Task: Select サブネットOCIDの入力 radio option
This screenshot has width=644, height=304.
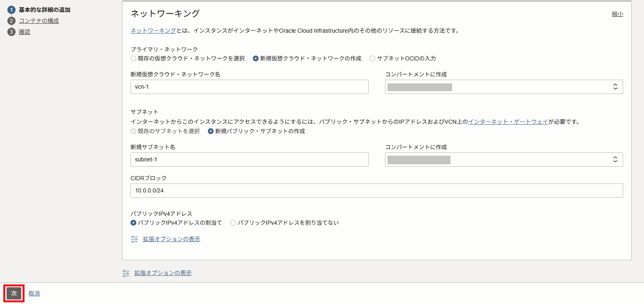Action: pyautogui.click(x=372, y=58)
